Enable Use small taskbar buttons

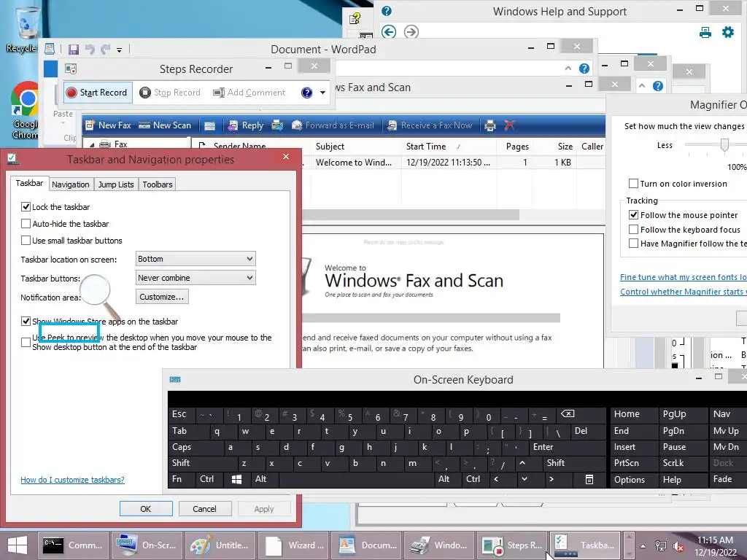pyautogui.click(x=26, y=241)
